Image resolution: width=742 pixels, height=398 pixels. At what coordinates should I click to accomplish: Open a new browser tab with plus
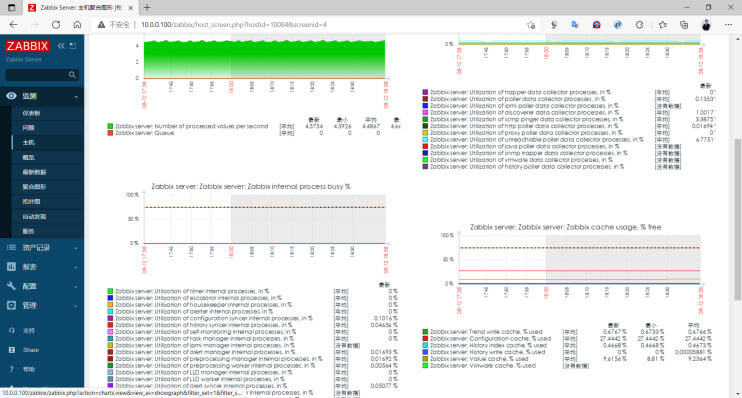[147, 8]
